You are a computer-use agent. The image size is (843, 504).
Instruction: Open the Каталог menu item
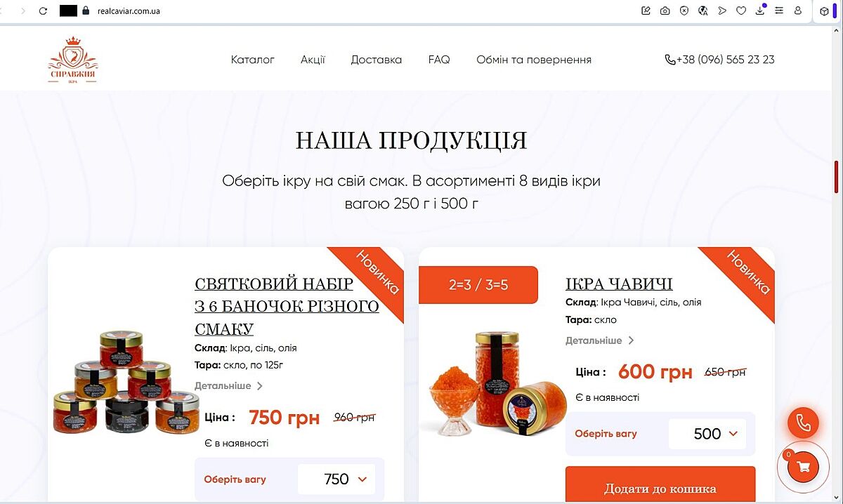tap(252, 60)
